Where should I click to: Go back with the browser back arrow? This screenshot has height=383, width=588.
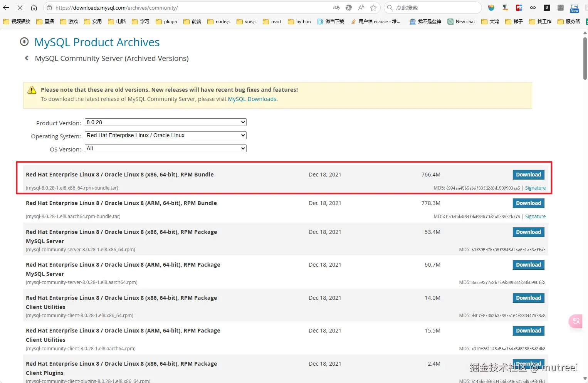[x=6, y=8]
